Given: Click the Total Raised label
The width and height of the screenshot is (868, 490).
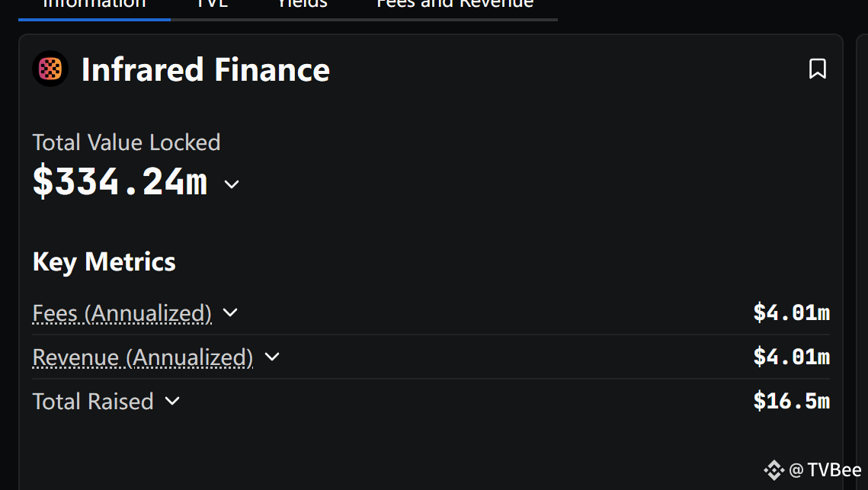Looking at the screenshot, I should click(93, 402).
